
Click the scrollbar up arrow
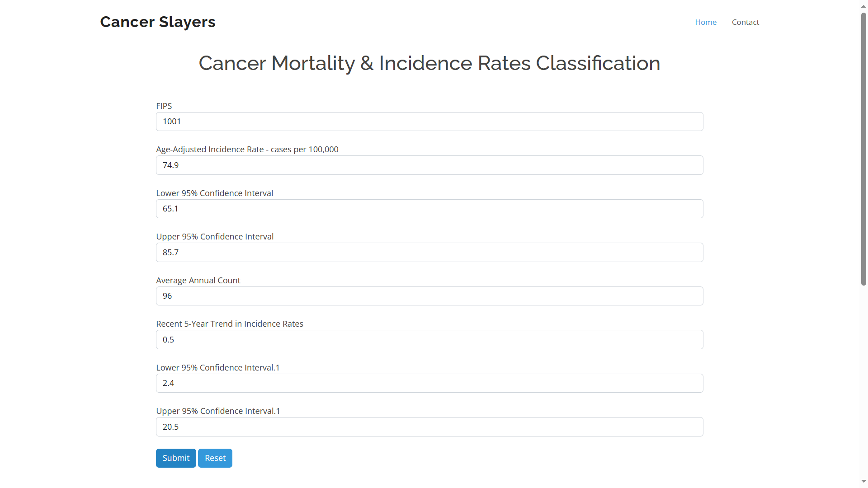tap(863, 6)
